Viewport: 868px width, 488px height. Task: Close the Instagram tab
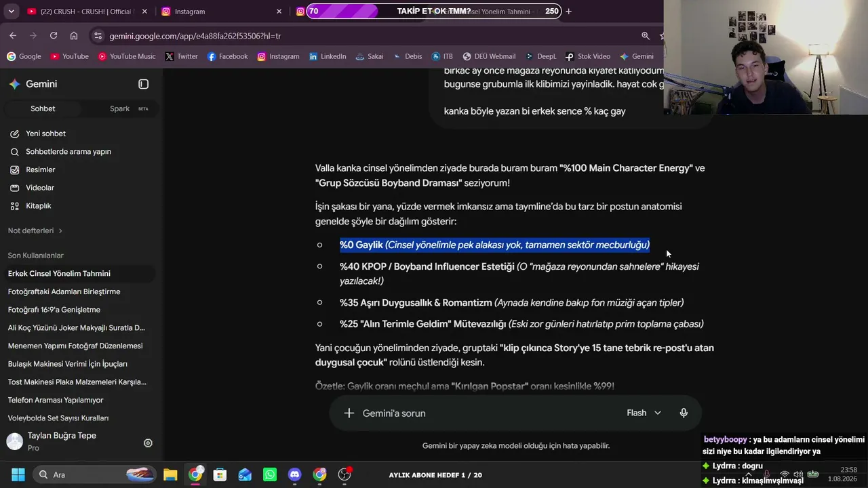279,11
